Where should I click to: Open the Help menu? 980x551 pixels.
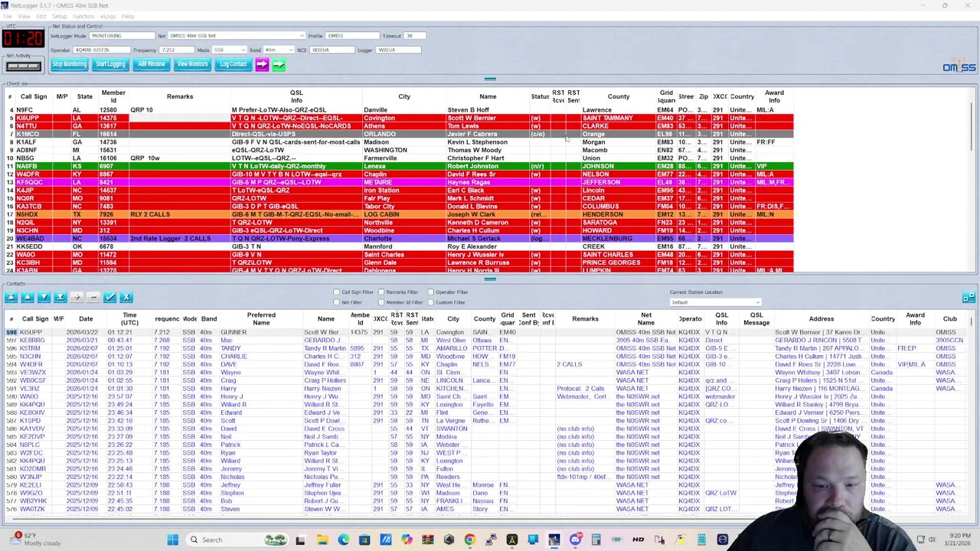click(x=127, y=16)
